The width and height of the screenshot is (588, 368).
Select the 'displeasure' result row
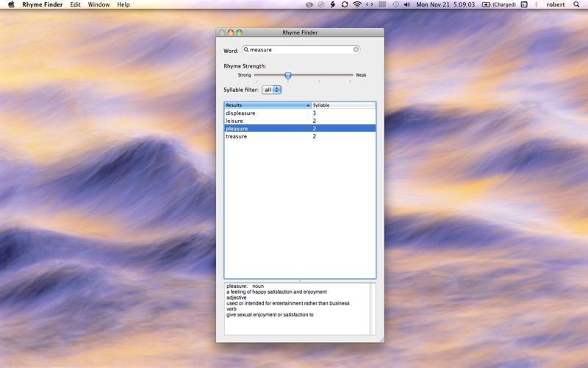(300, 113)
